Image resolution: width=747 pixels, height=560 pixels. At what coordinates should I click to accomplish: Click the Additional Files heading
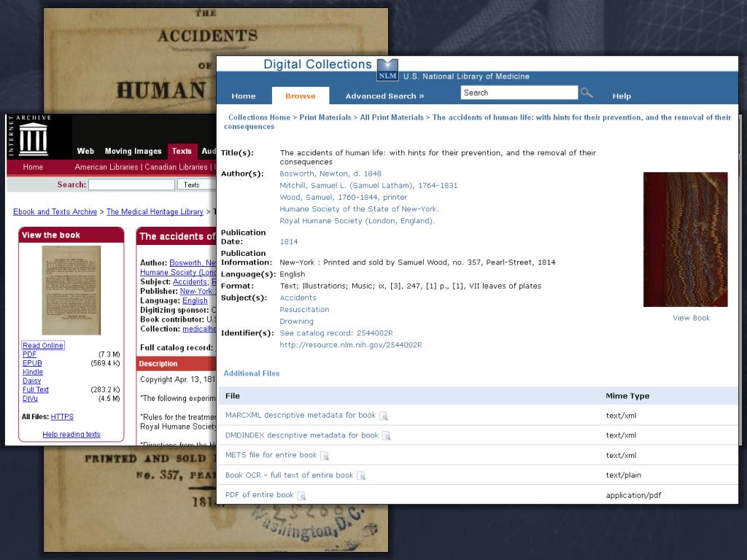click(x=252, y=373)
